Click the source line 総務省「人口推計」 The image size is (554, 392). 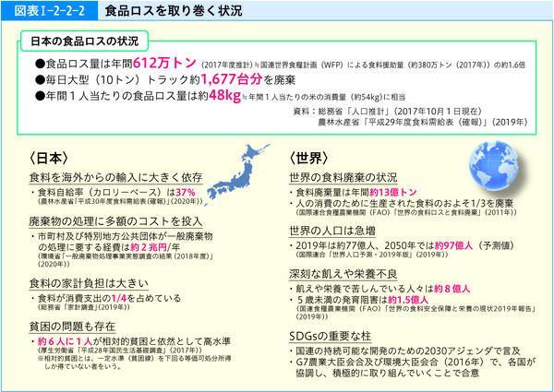400,112
